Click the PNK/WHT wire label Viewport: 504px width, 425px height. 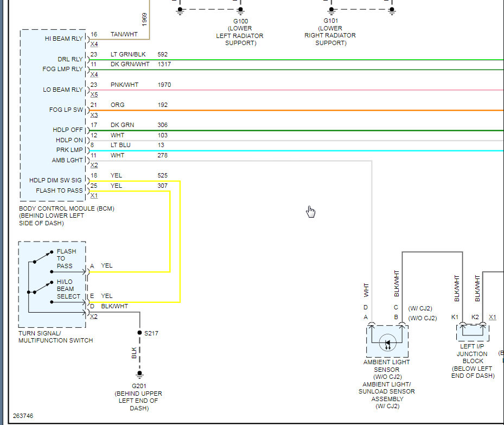pyautogui.click(x=124, y=85)
